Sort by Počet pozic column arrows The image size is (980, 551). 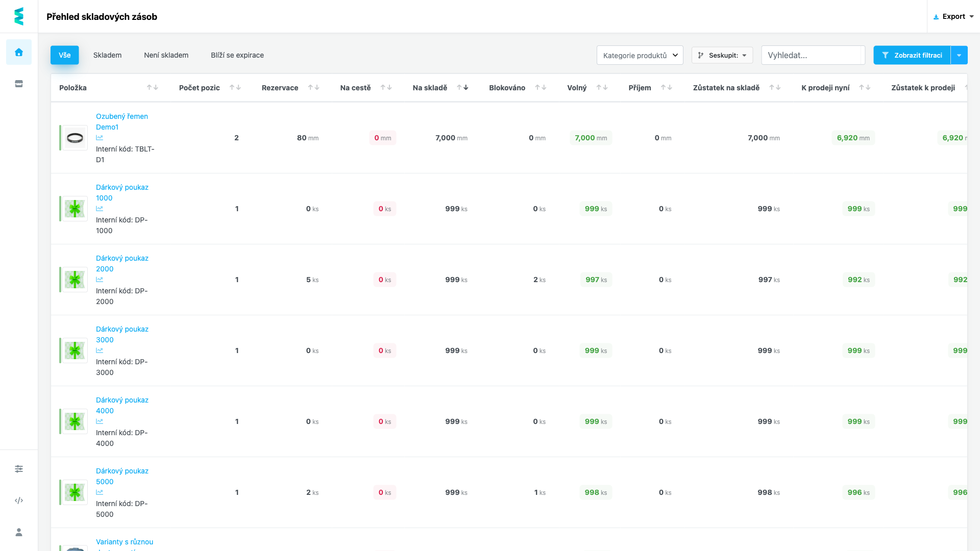click(x=235, y=88)
